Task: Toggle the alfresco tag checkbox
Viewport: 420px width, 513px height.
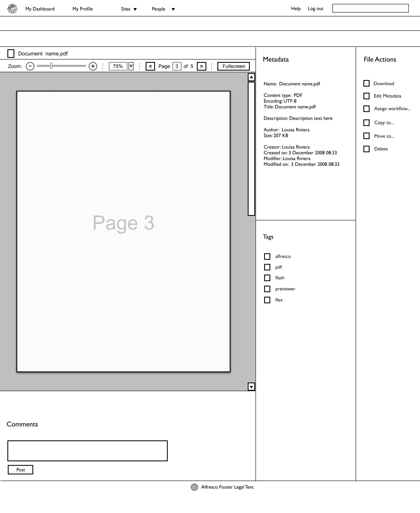Action: pyautogui.click(x=267, y=256)
